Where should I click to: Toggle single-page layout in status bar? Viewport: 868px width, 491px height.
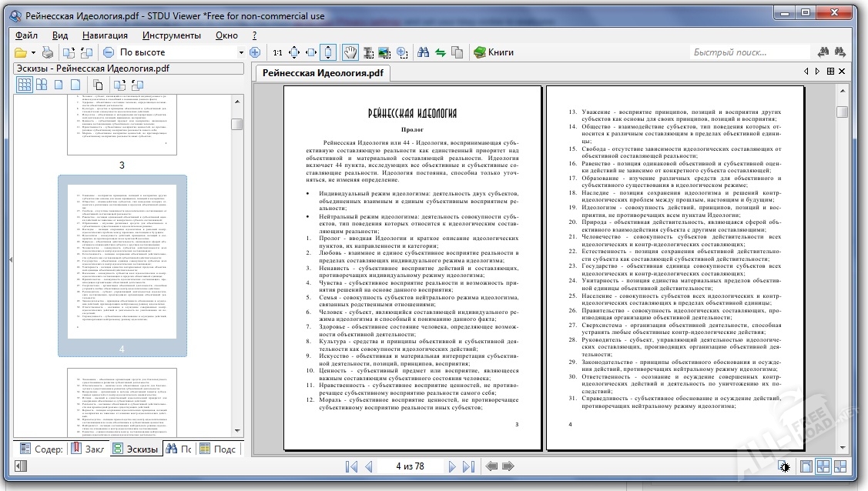click(x=806, y=466)
